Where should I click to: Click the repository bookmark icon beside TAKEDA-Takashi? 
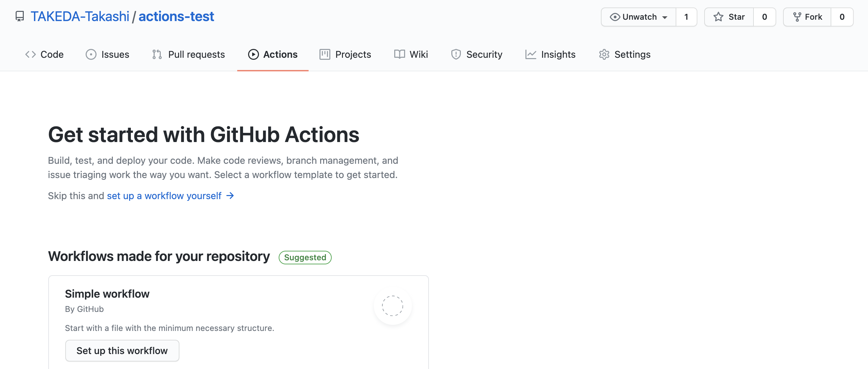pyautogui.click(x=19, y=16)
